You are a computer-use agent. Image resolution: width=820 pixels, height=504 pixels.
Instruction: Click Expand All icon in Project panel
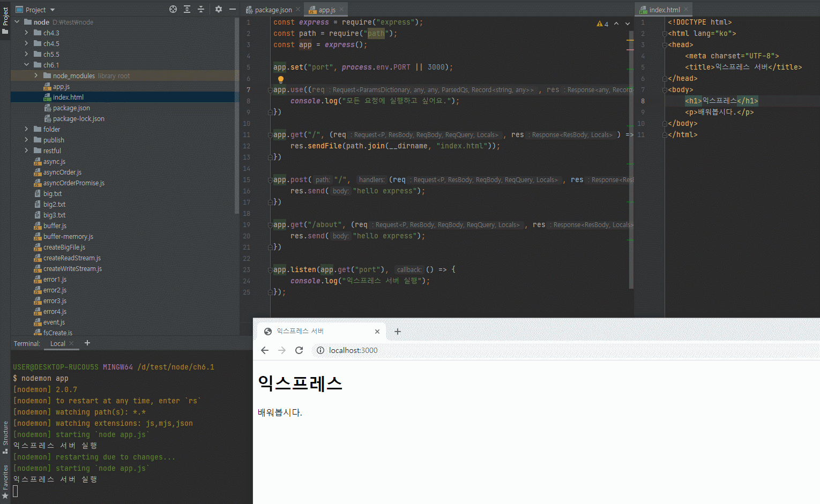[x=187, y=9]
